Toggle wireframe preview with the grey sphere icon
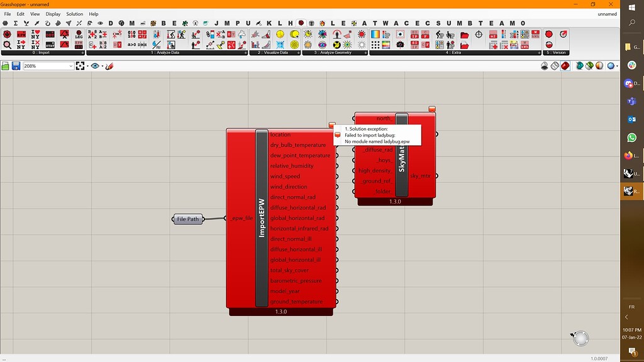Viewport: 644px width, 362px height. (555, 65)
